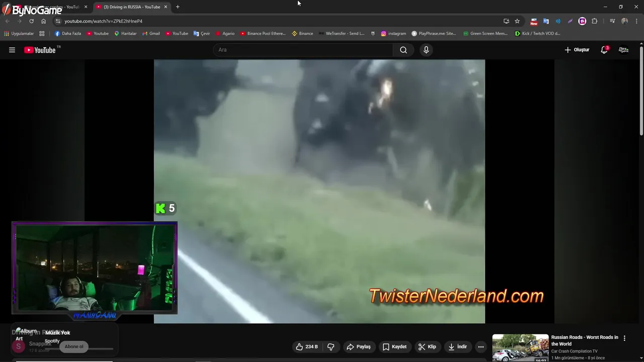Open 'Russian Roads - Worst Roads' title link
644x362 pixels.
tap(585, 340)
